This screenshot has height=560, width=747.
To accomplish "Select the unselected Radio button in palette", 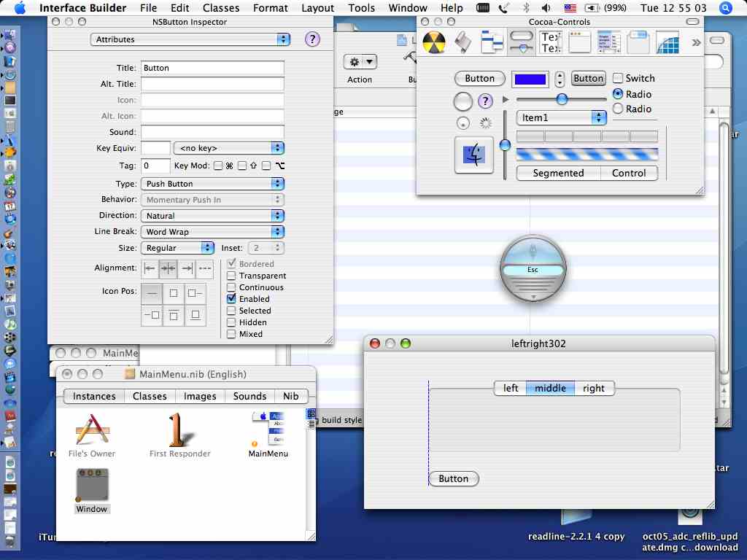I will (x=618, y=109).
